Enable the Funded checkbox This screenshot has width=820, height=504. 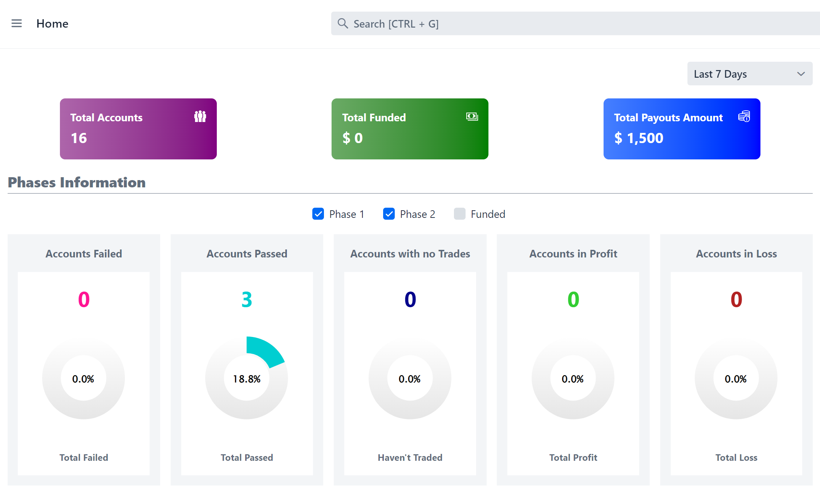coord(460,214)
